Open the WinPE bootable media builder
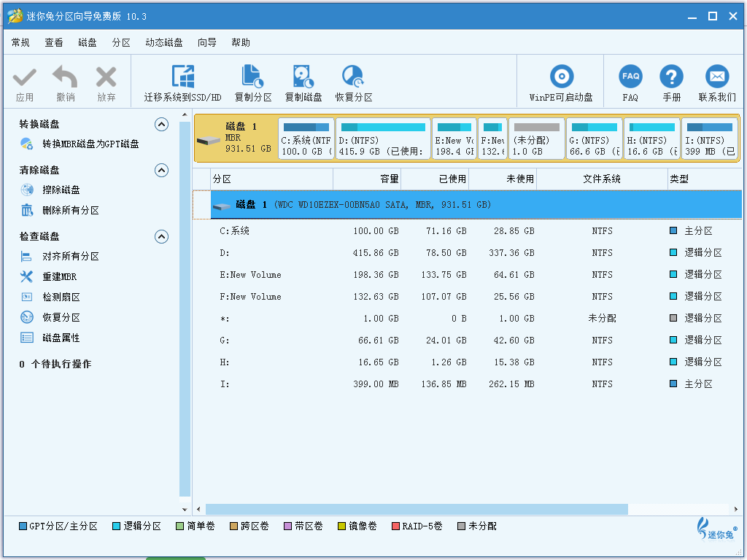Screen dimensions: 747x560 coord(561,77)
